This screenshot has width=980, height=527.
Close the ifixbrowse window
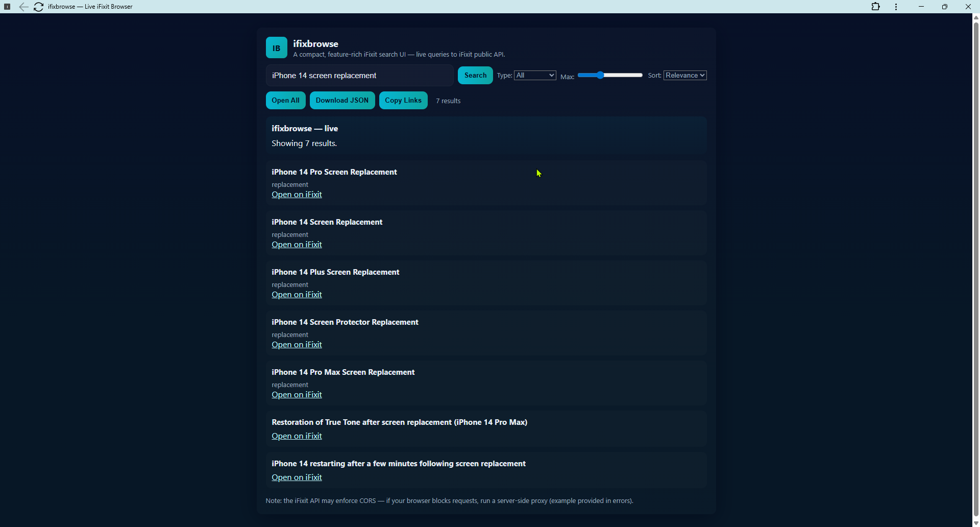tap(968, 7)
